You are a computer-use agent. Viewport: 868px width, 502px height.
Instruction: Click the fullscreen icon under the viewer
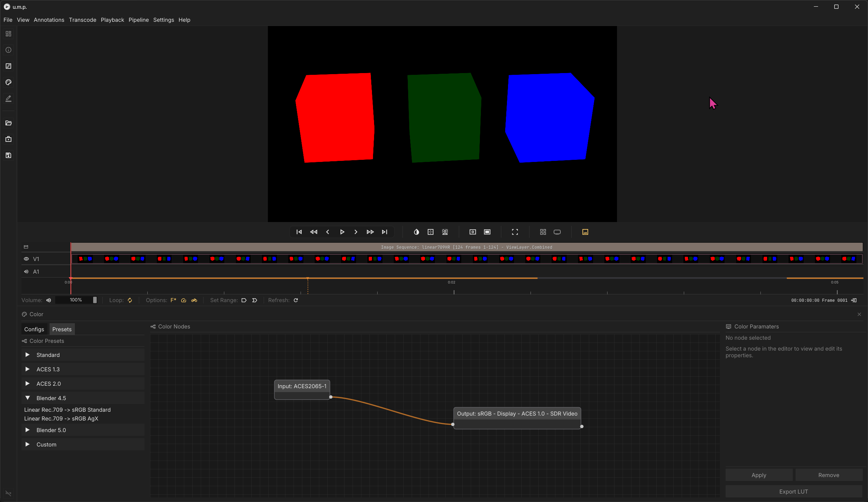[x=515, y=232]
